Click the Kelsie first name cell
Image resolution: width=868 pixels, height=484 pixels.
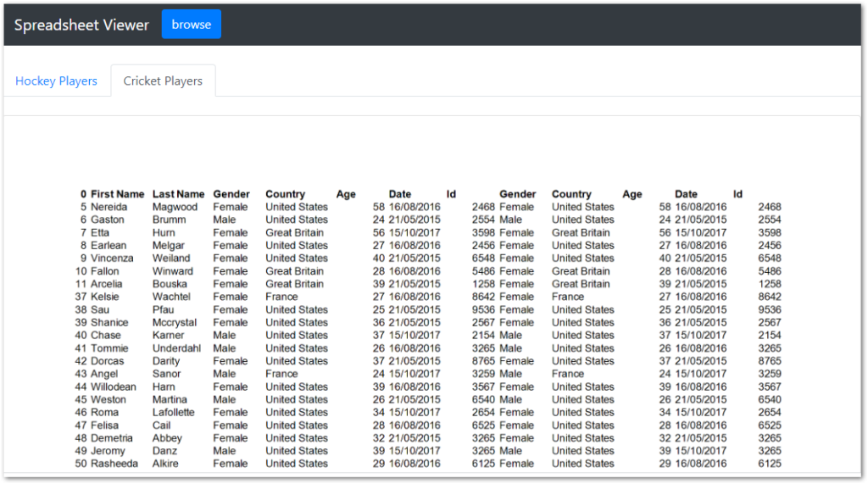click(105, 297)
